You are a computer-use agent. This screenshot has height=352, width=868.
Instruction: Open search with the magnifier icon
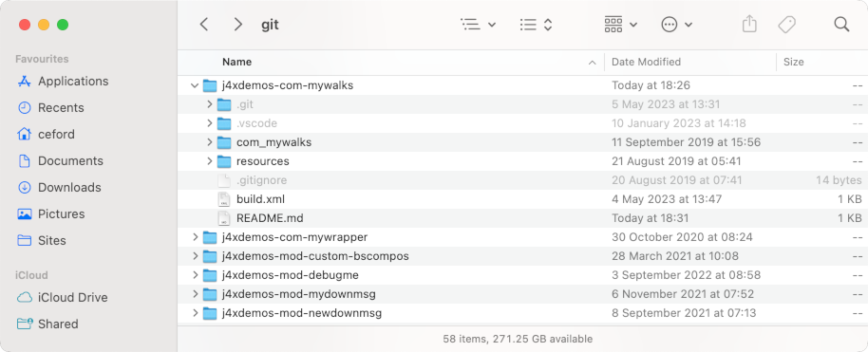pyautogui.click(x=841, y=25)
